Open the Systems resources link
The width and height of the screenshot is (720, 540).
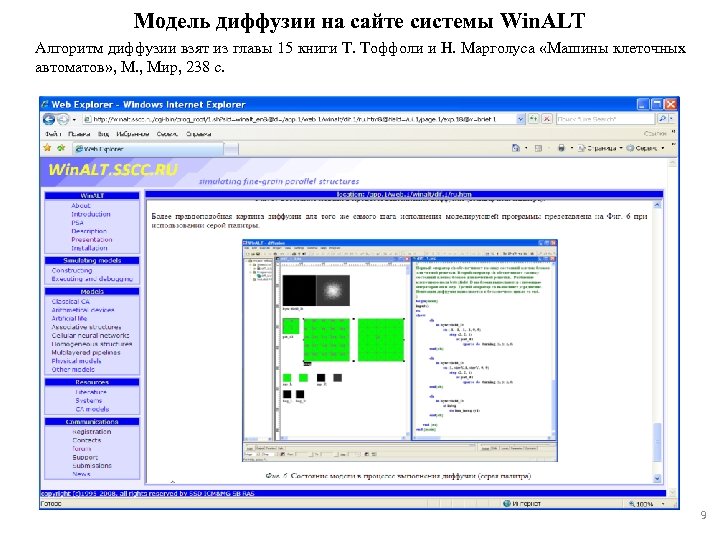89,400
